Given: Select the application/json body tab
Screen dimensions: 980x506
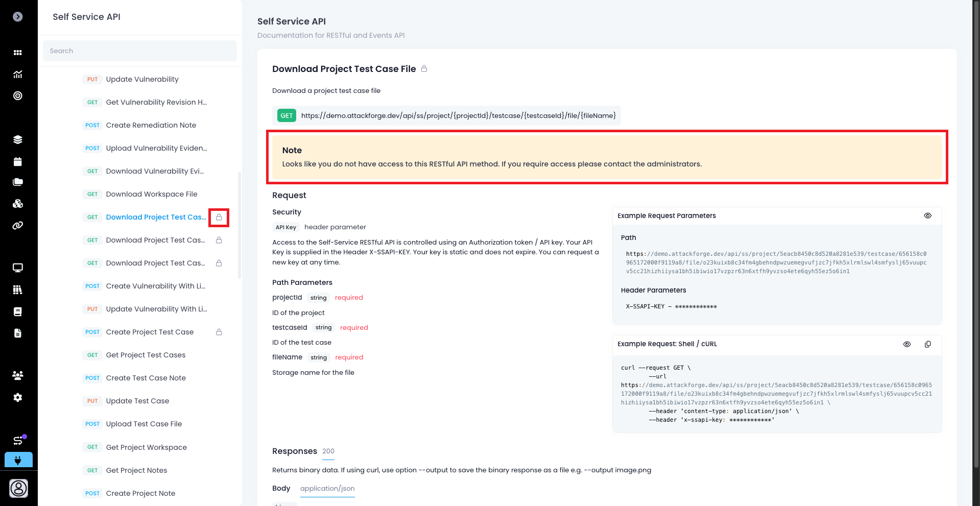Looking at the screenshot, I should coord(327,489).
